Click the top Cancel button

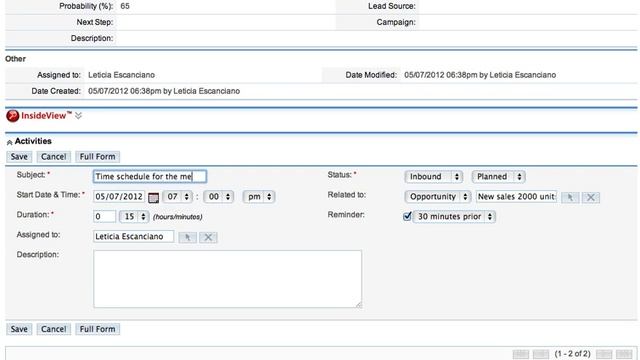(53, 157)
